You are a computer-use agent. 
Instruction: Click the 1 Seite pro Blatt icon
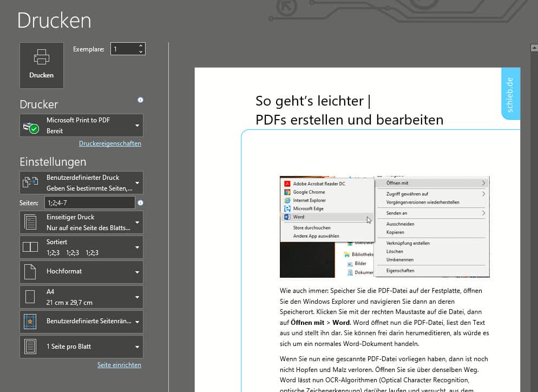point(30,347)
